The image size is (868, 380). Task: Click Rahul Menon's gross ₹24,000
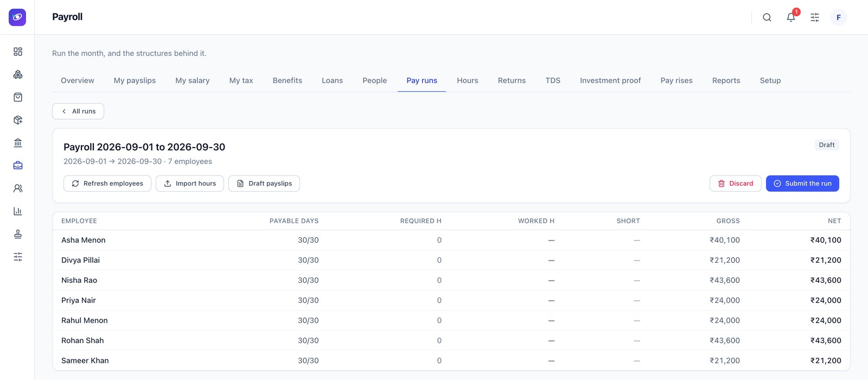click(725, 320)
